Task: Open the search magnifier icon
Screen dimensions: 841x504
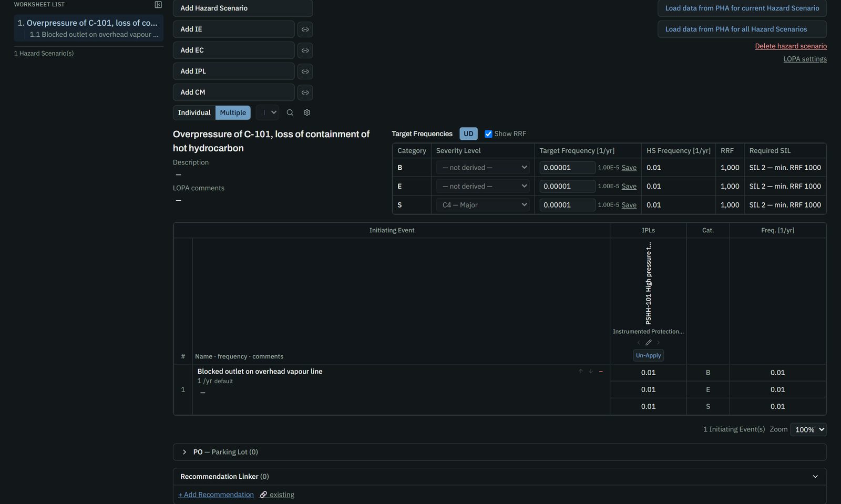Action: point(290,112)
